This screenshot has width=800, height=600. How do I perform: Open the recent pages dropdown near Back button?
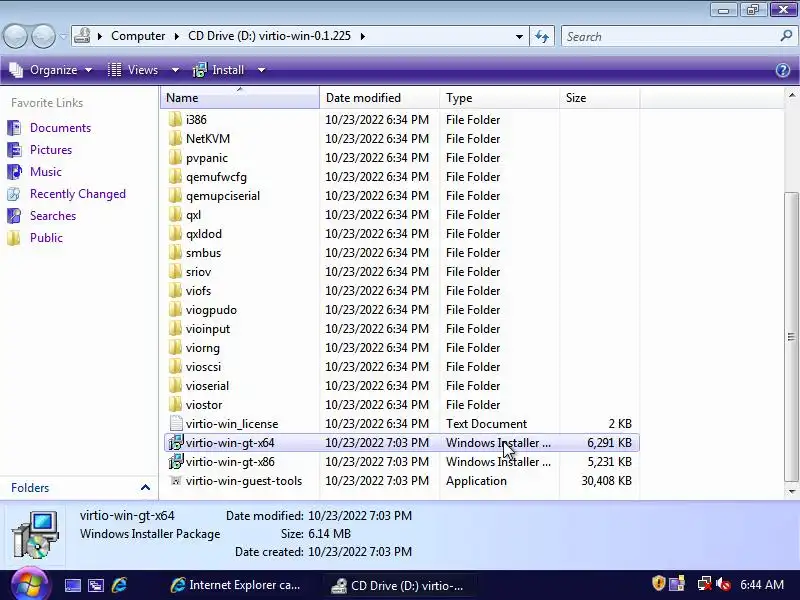[63, 37]
